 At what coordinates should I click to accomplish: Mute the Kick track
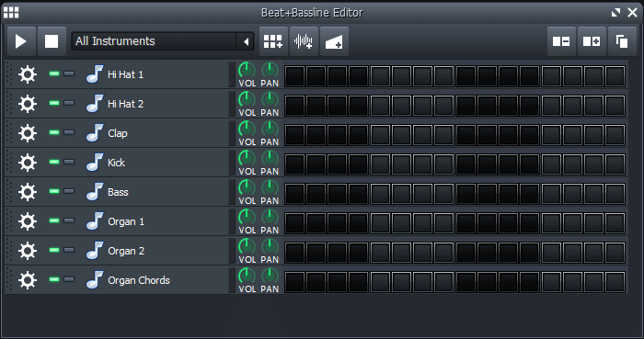coord(54,162)
